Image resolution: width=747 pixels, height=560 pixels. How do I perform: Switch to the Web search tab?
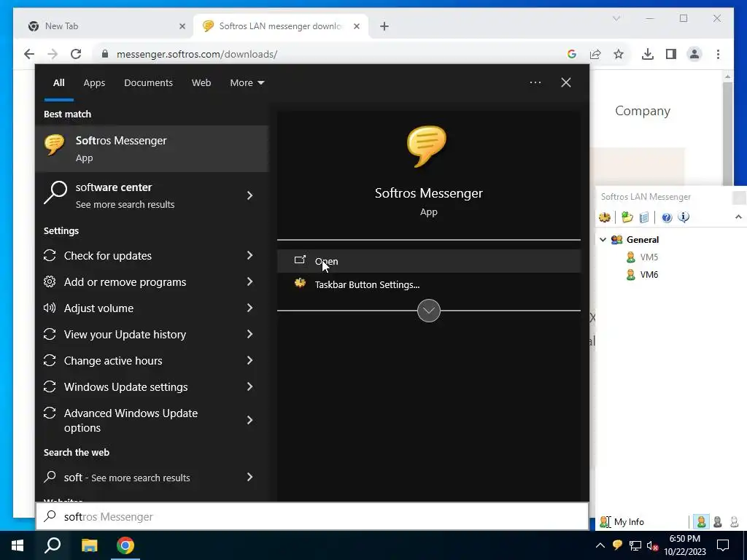click(201, 83)
